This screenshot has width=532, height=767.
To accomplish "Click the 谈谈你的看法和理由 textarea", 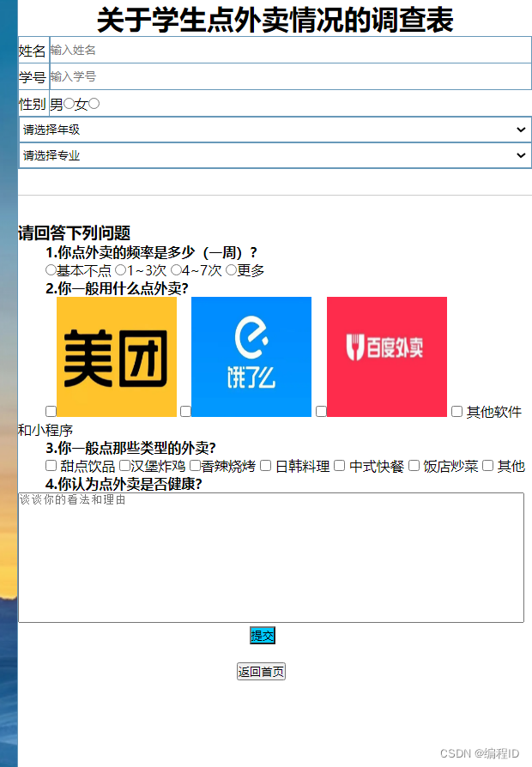I will [x=271, y=558].
